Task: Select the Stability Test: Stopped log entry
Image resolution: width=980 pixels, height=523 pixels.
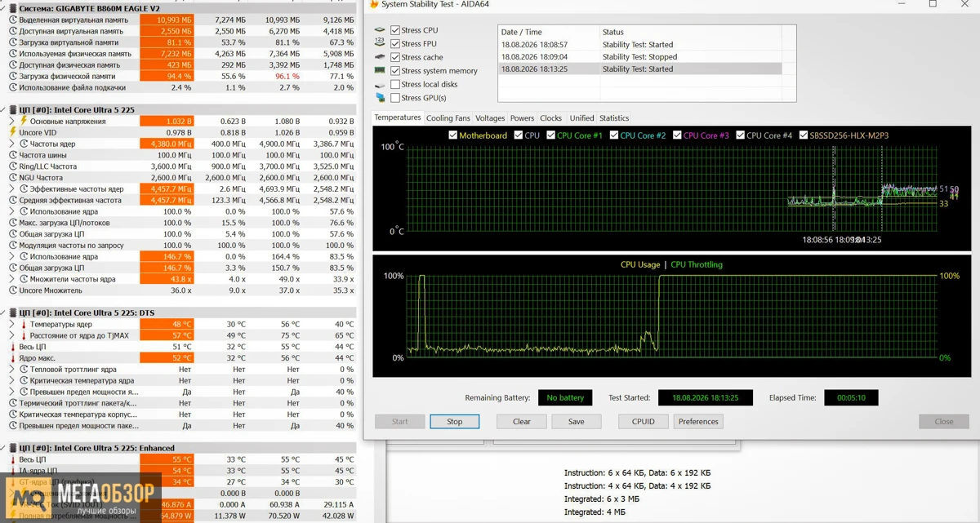Action: (x=639, y=57)
